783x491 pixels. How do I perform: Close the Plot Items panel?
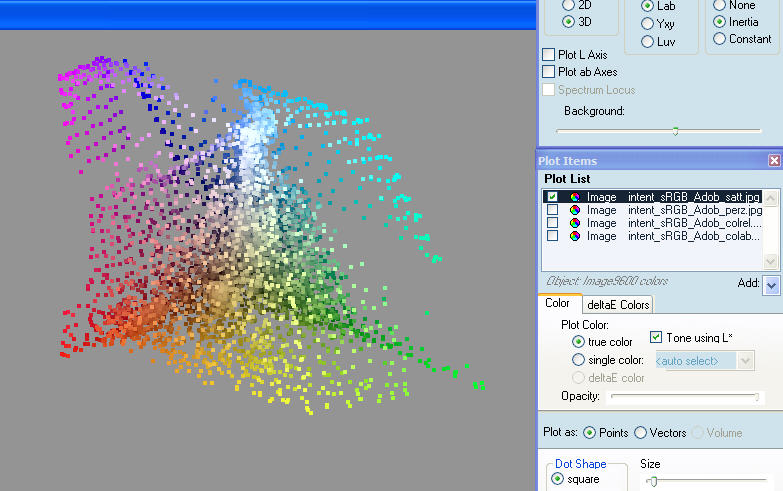coord(774,161)
